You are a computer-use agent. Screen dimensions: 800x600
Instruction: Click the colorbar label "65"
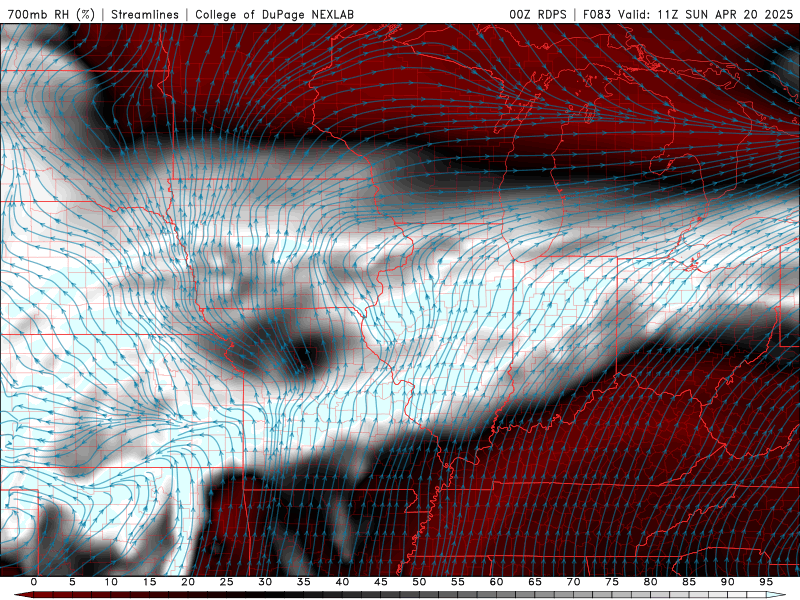coord(535,582)
